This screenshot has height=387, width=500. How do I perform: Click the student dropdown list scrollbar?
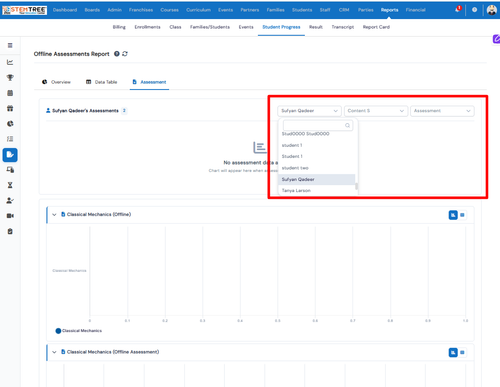[x=356, y=186]
